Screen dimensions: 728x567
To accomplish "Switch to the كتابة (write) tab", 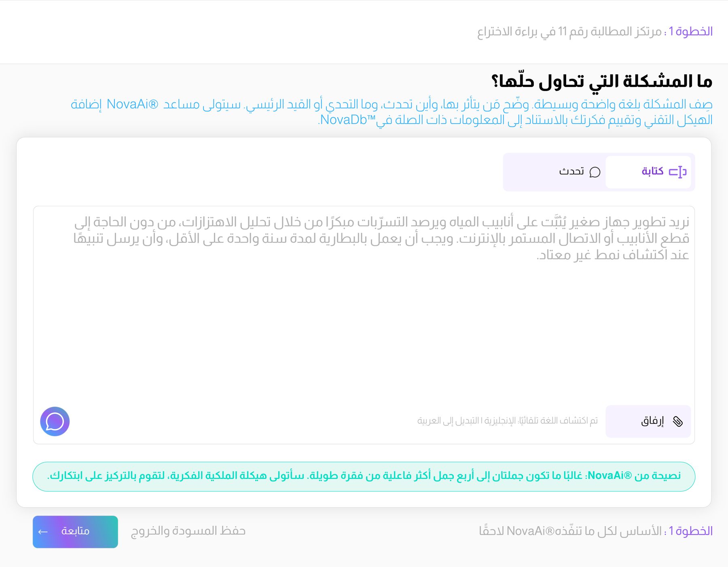I will point(648,172).
